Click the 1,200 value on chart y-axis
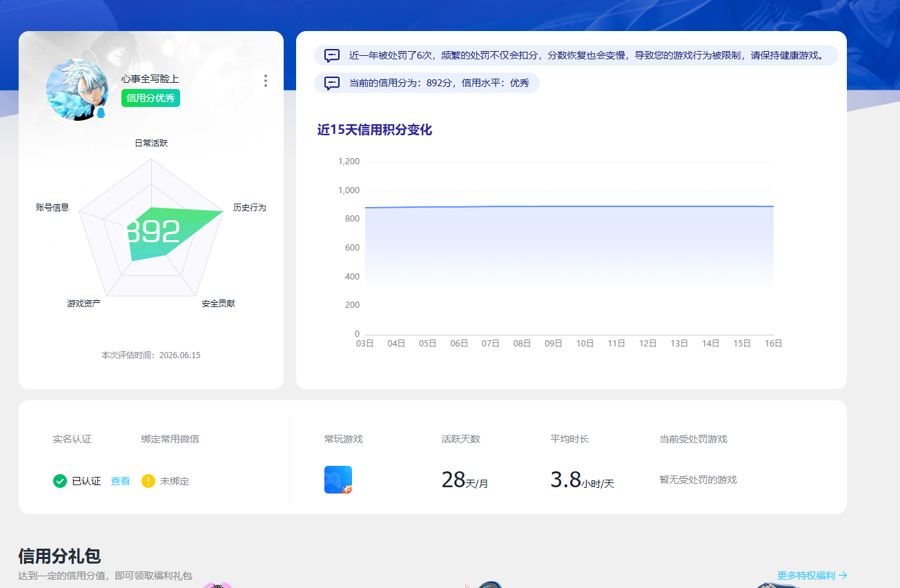 (349, 161)
